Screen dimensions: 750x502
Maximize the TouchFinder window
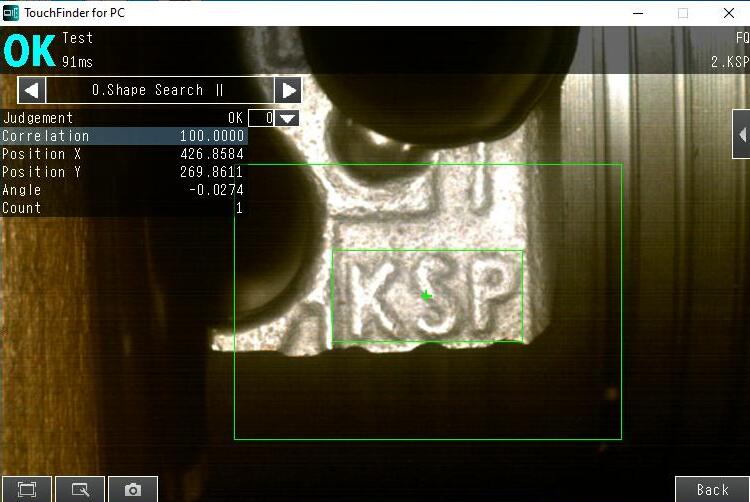(x=683, y=13)
